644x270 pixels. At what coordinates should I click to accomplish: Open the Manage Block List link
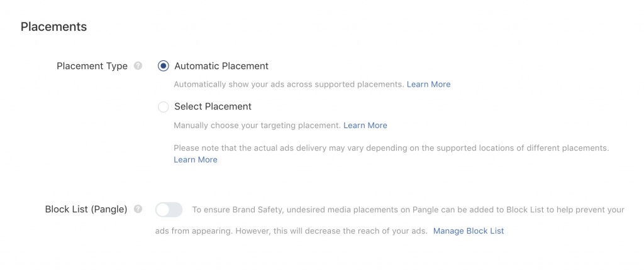(x=469, y=231)
